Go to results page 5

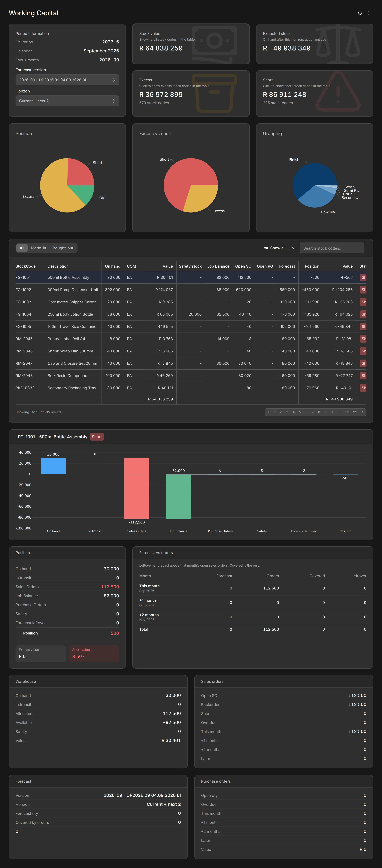[x=300, y=412]
